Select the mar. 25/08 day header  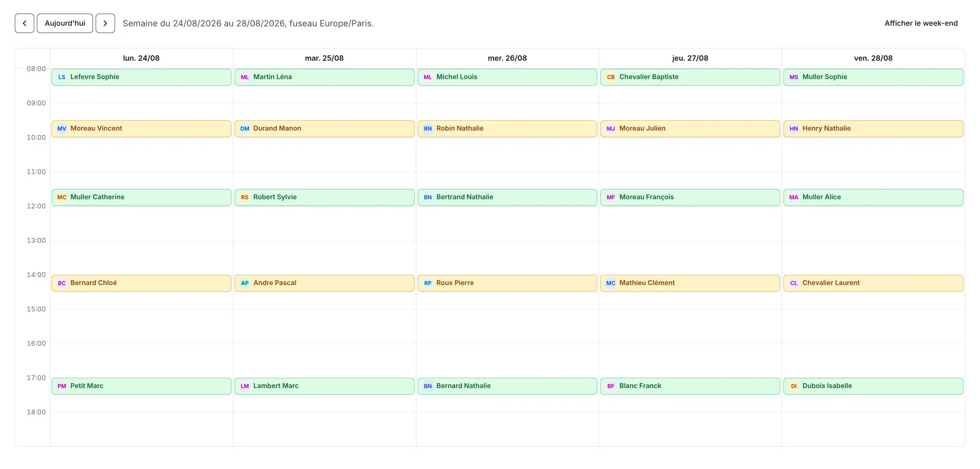click(x=325, y=58)
